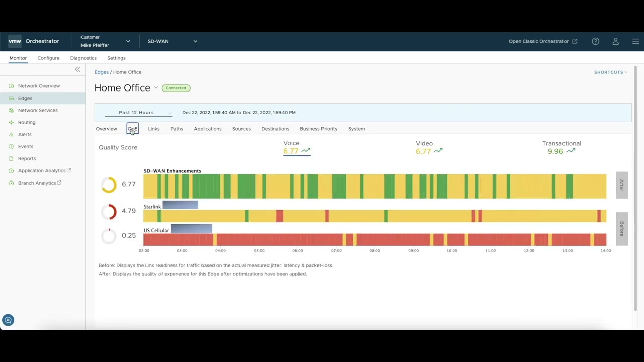The width and height of the screenshot is (644, 362).
Task: Open the SD-WAN service dropdown
Action: click(x=172, y=41)
